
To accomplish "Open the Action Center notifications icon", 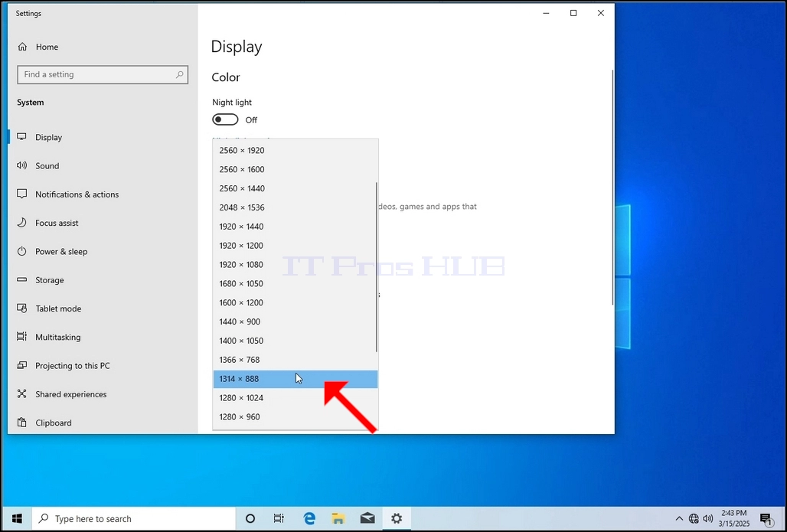I will (x=766, y=518).
